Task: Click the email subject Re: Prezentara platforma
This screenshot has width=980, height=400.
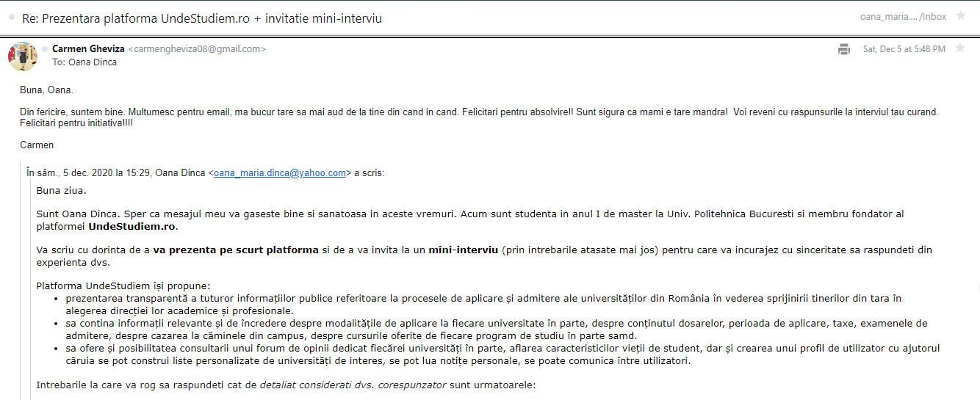Action: click(x=203, y=17)
